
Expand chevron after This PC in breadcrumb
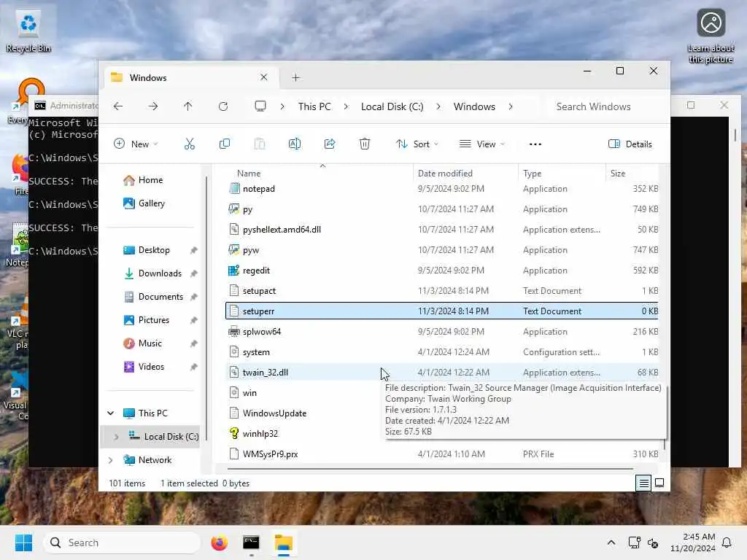coord(346,106)
